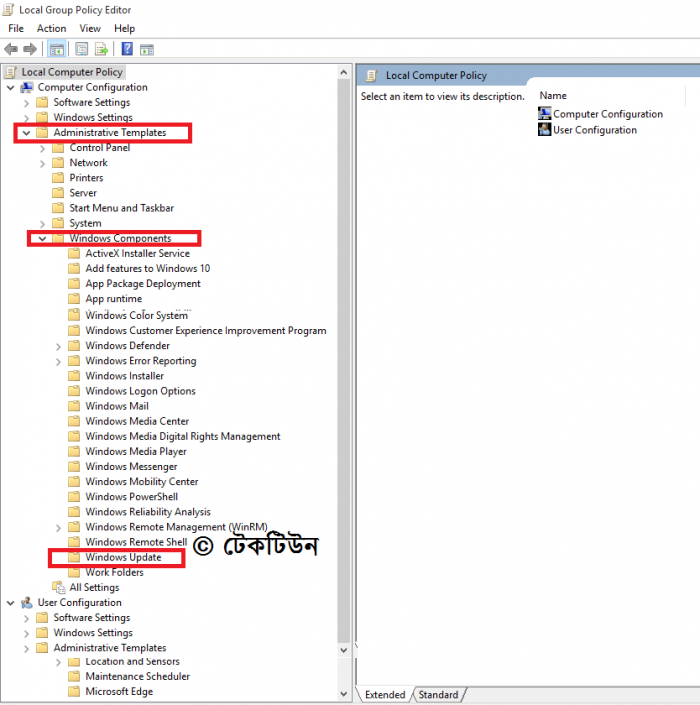Select Windows Mobility Center folder
The width and height of the screenshot is (700, 705).
142,482
